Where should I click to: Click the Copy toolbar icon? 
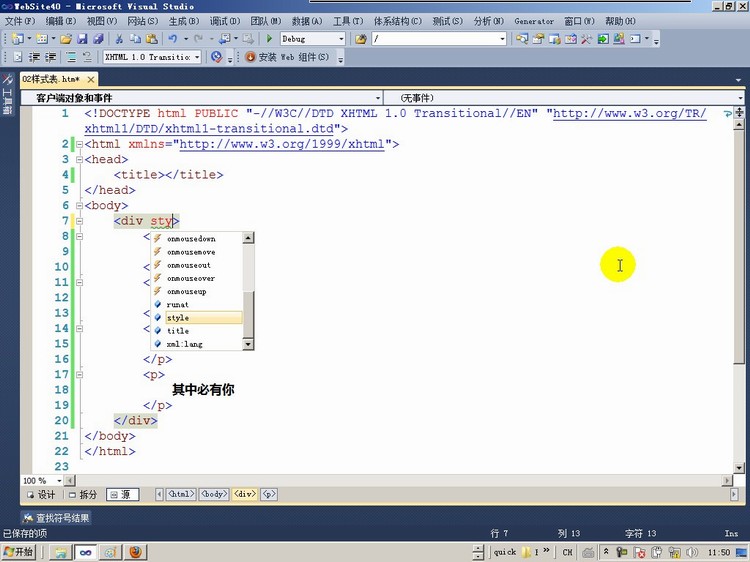coord(135,39)
